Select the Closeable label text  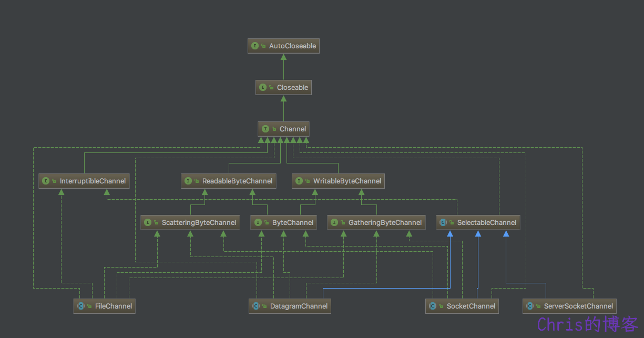pos(293,88)
